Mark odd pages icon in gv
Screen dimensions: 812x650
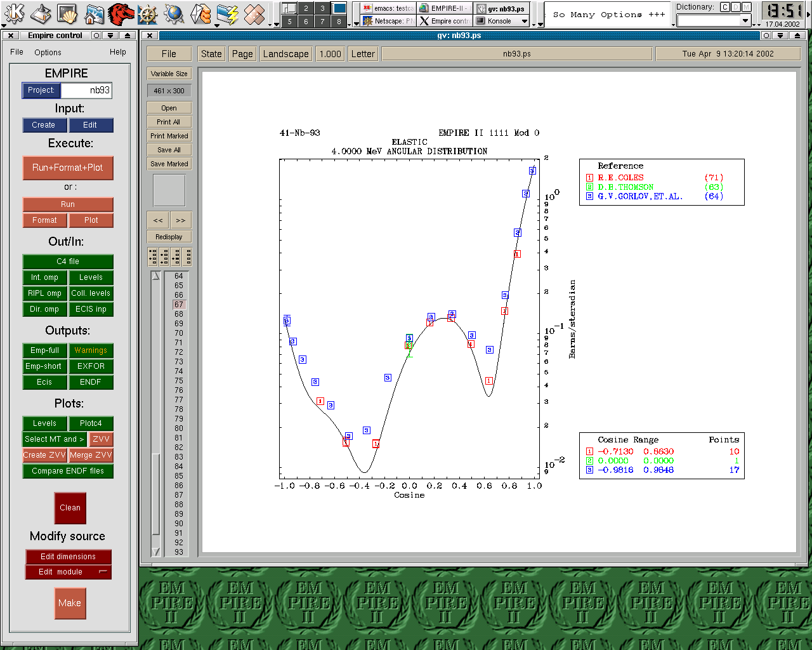click(153, 256)
